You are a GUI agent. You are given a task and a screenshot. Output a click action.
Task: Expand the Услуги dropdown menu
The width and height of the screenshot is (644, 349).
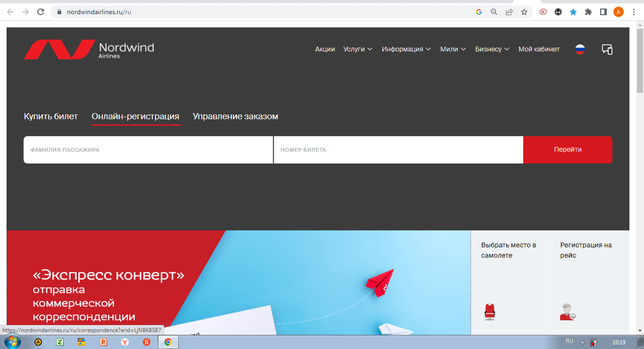358,49
